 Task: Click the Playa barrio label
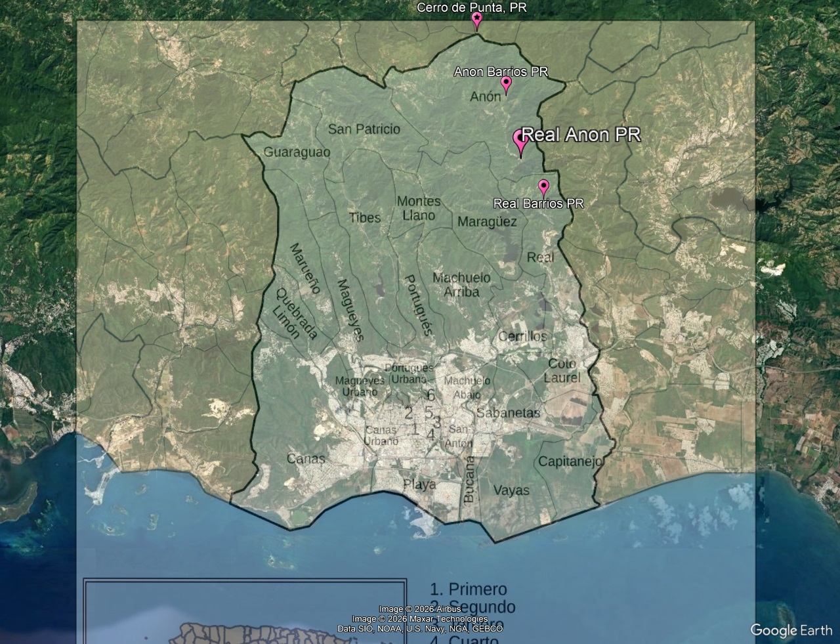pyautogui.click(x=419, y=484)
